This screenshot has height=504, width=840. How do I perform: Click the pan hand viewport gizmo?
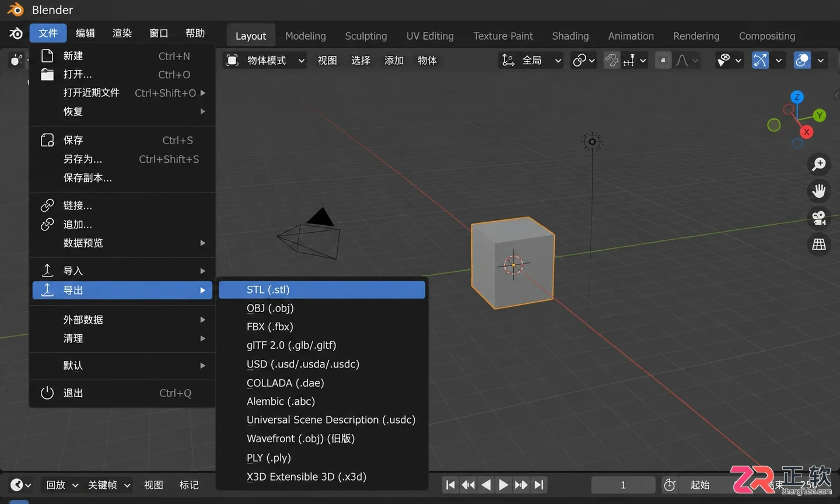click(819, 191)
